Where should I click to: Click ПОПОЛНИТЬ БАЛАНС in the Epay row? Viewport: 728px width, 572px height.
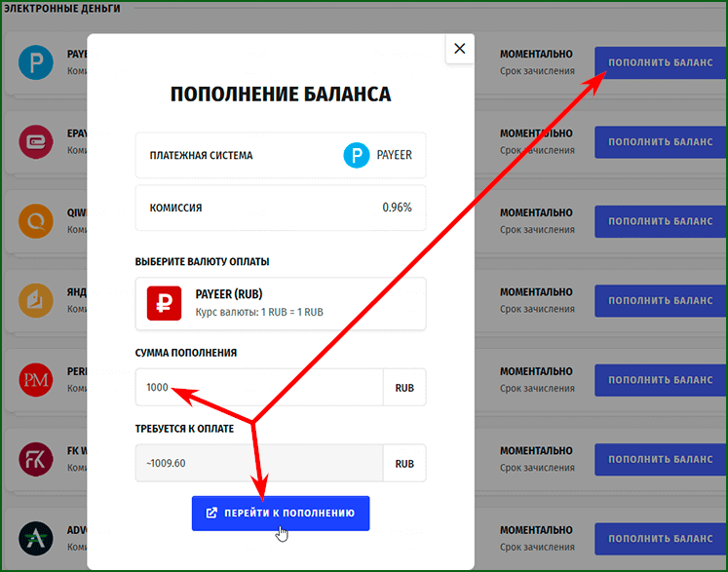pos(660,142)
